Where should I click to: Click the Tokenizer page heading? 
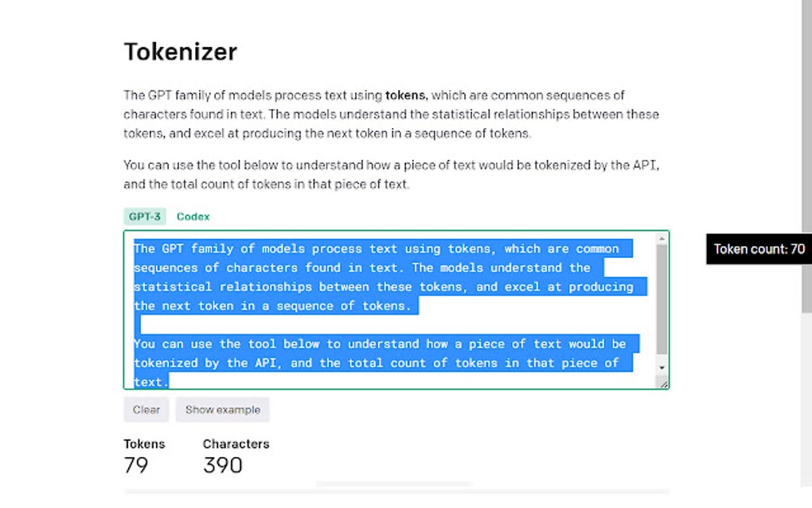[x=180, y=51]
